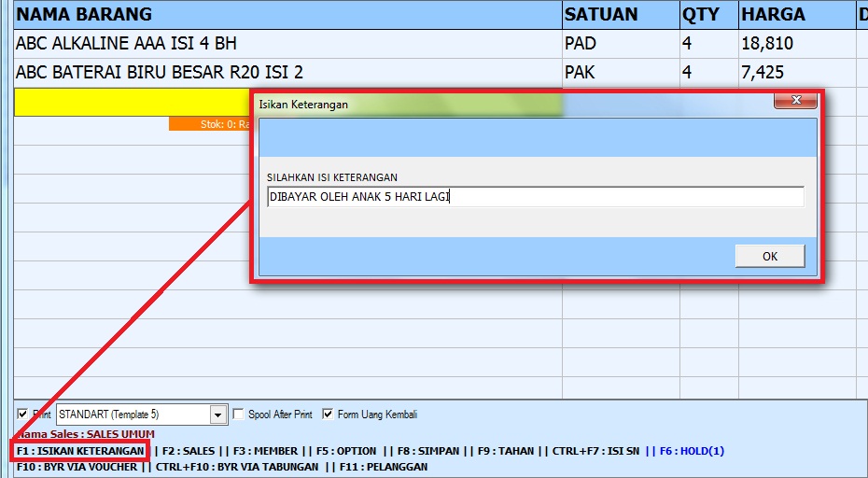Image resolution: width=868 pixels, height=478 pixels.
Task: Click the F11 : PELANGGAN shortcut label
Action: pos(383,466)
